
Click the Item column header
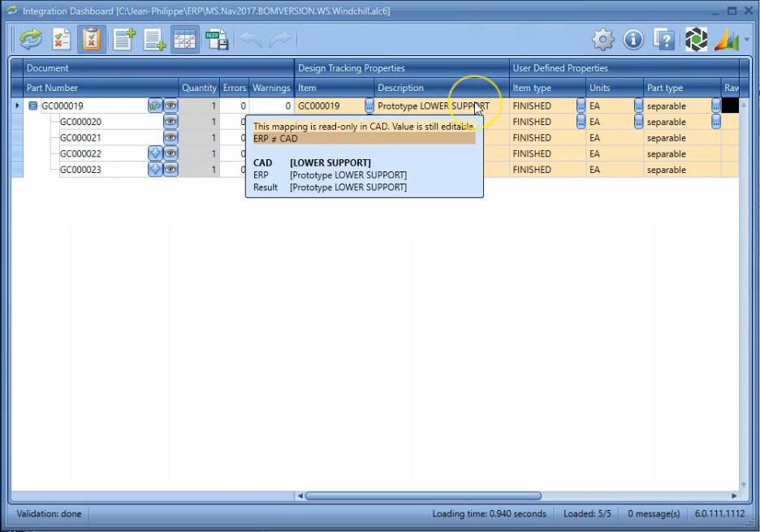(335, 88)
